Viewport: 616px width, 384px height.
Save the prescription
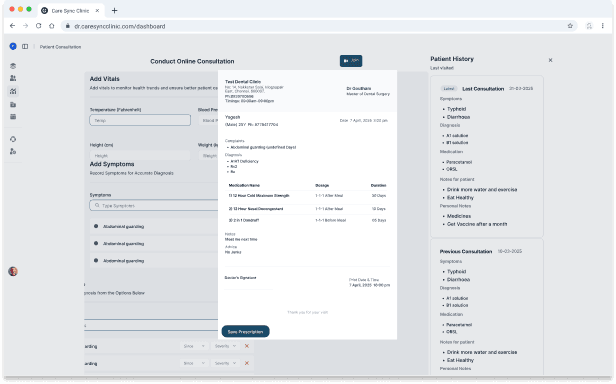point(246,332)
